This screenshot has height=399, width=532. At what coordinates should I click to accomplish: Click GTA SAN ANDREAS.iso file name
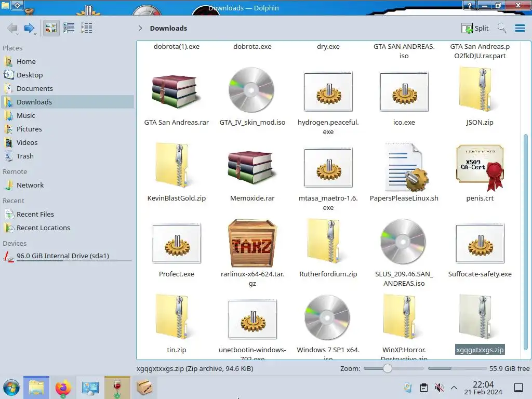404,51
